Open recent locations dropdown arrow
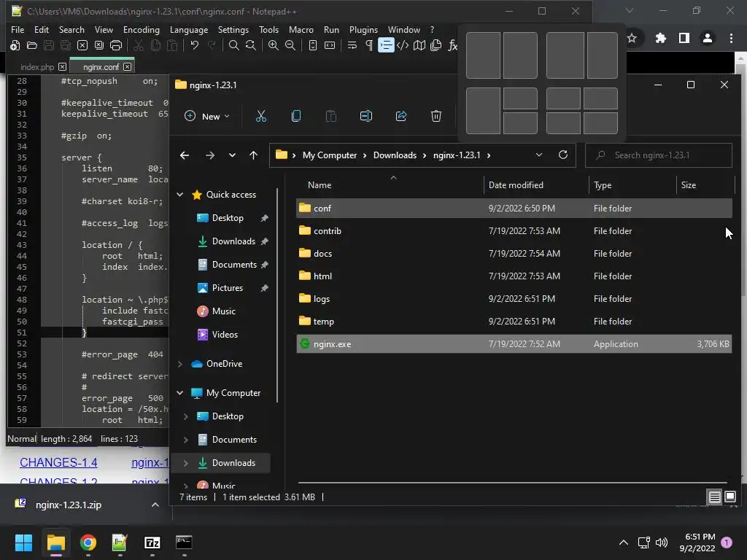The image size is (747, 560). coord(232,155)
